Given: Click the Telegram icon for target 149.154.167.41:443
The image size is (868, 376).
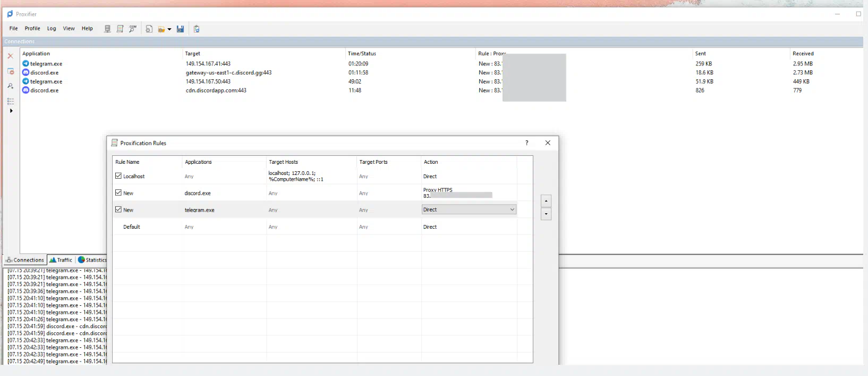Looking at the screenshot, I should [x=25, y=63].
